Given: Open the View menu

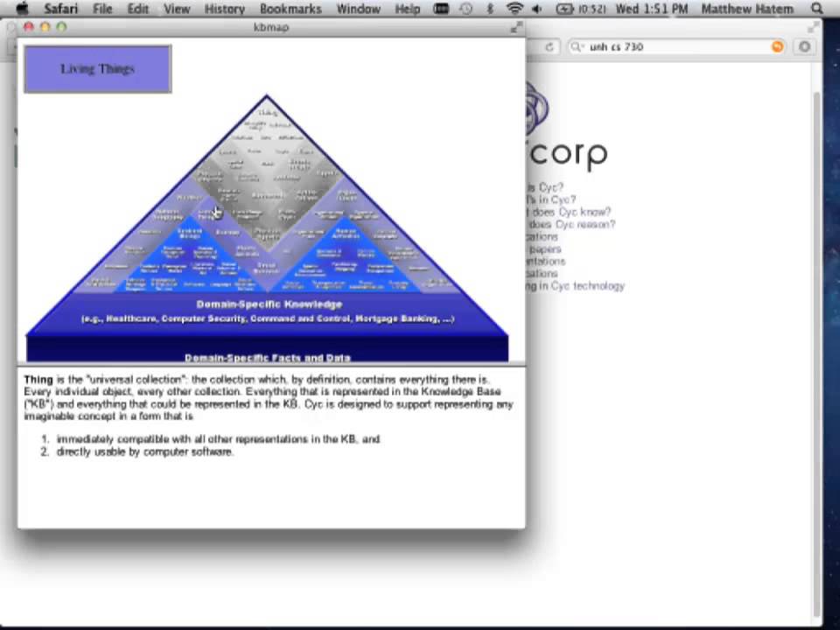Looking at the screenshot, I should pyautogui.click(x=177, y=9).
